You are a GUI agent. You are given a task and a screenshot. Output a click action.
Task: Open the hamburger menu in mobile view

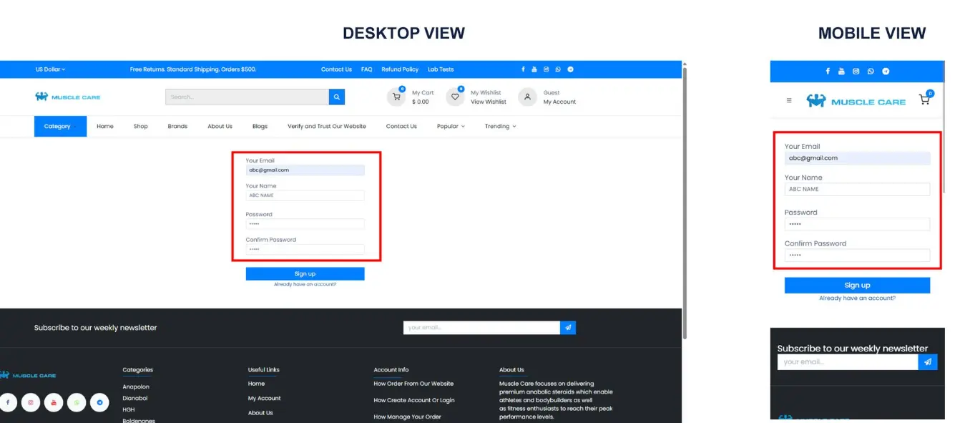click(x=789, y=101)
